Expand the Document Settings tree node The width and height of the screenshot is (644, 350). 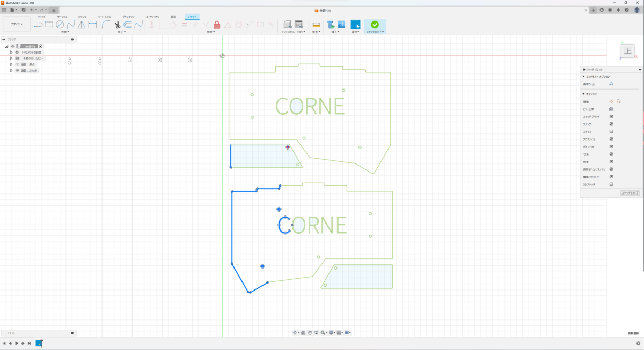pyautogui.click(x=11, y=53)
